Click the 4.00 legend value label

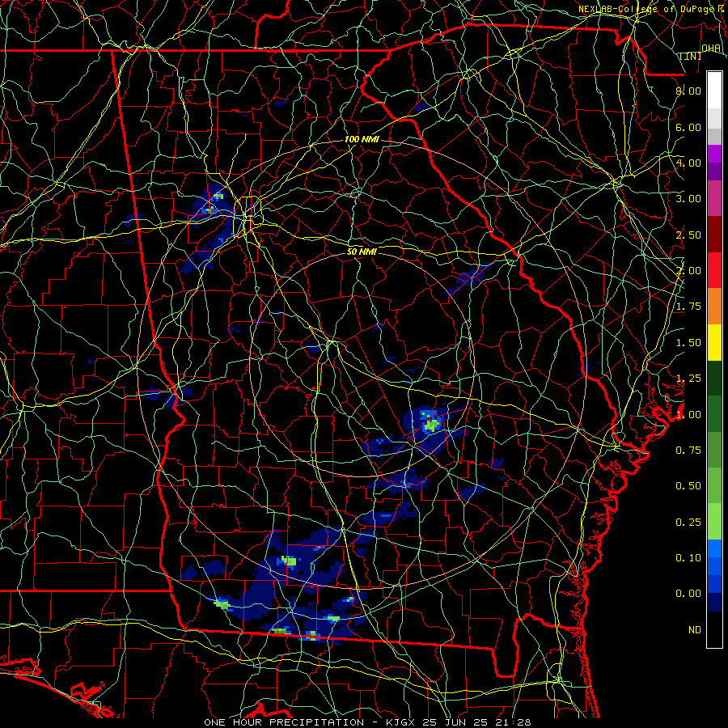[x=688, y=163]
